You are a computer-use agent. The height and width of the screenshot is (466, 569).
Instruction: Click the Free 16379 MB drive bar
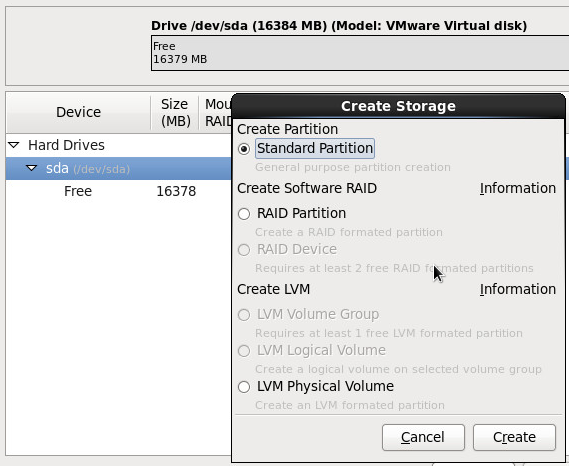pyautogui.click(x=360, y=53)
